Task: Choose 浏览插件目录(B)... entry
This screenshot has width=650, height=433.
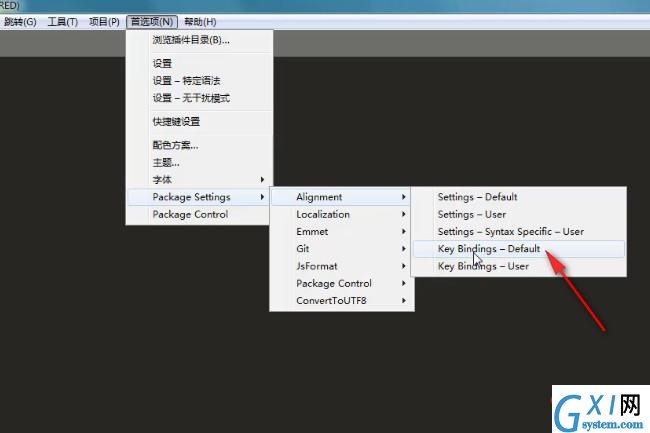Action: [199, 40]
